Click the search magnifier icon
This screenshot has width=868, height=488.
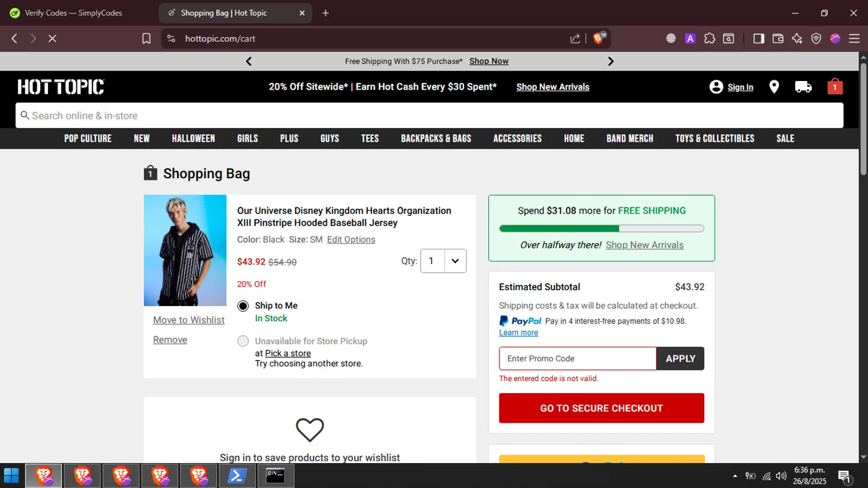tap(25, 115)
